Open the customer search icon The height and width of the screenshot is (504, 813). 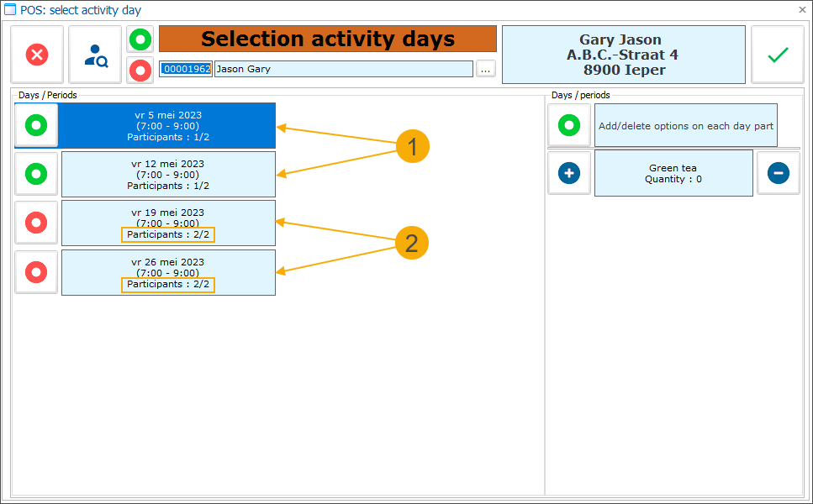pyautogui.click(x=94, y=54)
